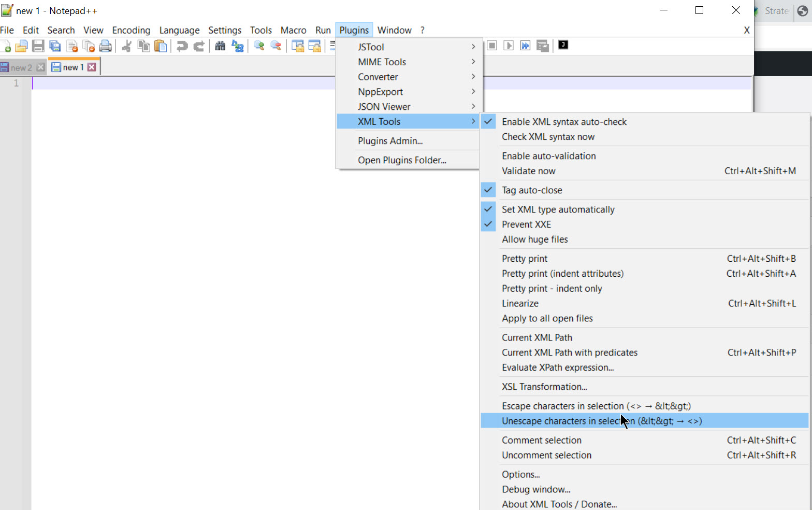Select Check XML syntax now
Viewport: 812px width, 510px height.
[645, 137]
